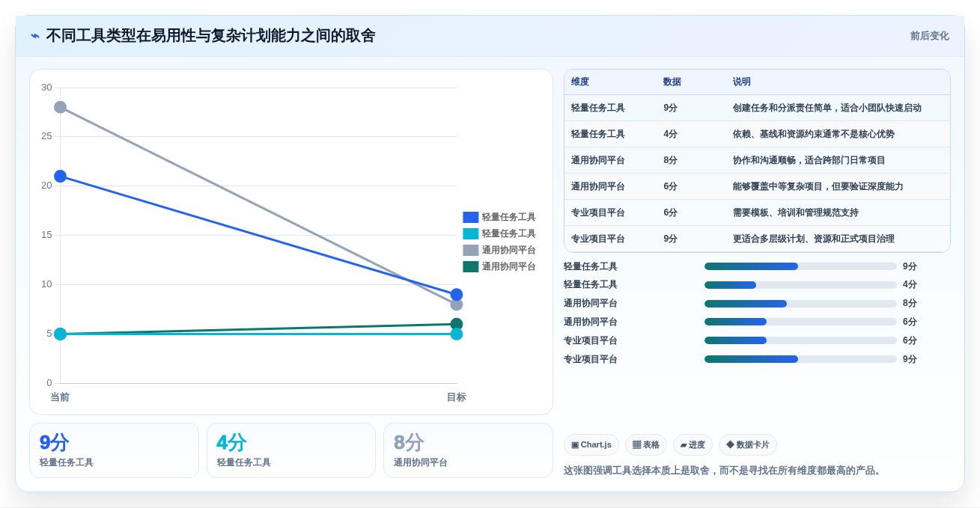Select the row 依赖、基线和资源约束通常不是核心优势

(x=757, y=134)
